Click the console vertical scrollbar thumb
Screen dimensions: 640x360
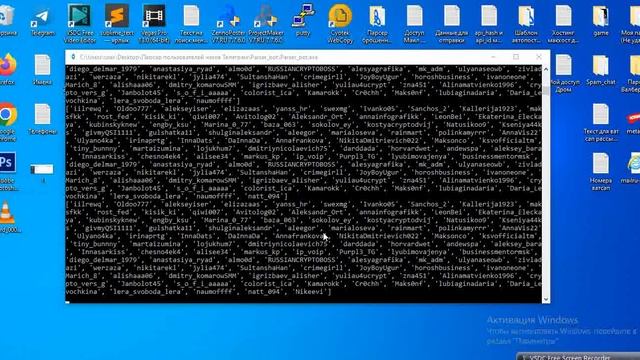[x=546, y=90]
